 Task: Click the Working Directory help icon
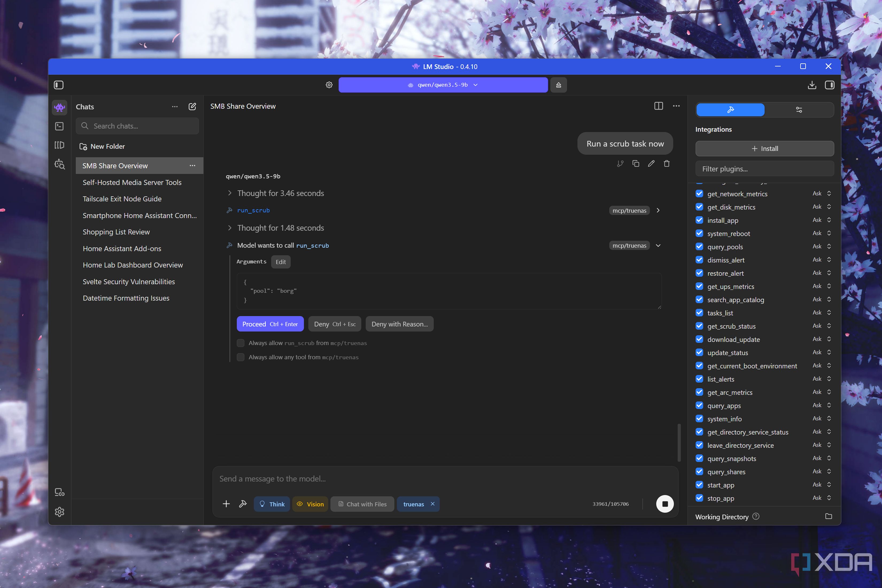(756, 516)
